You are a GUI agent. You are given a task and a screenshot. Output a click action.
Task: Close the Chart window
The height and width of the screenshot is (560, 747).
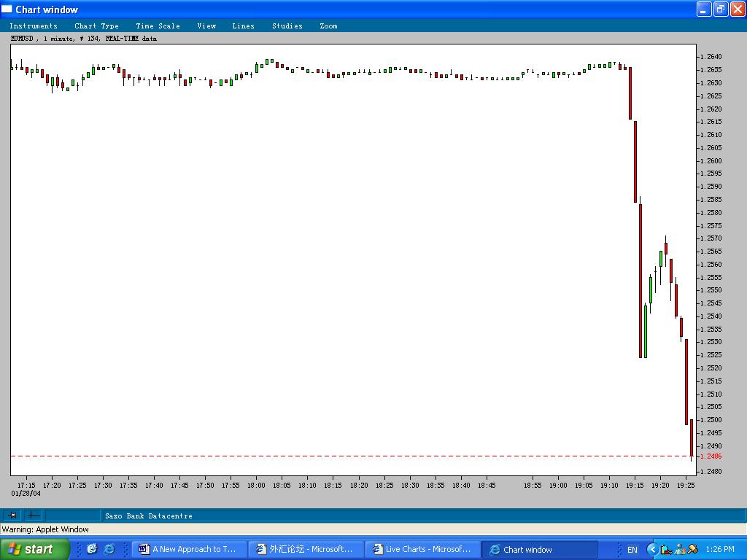point(737,9)
